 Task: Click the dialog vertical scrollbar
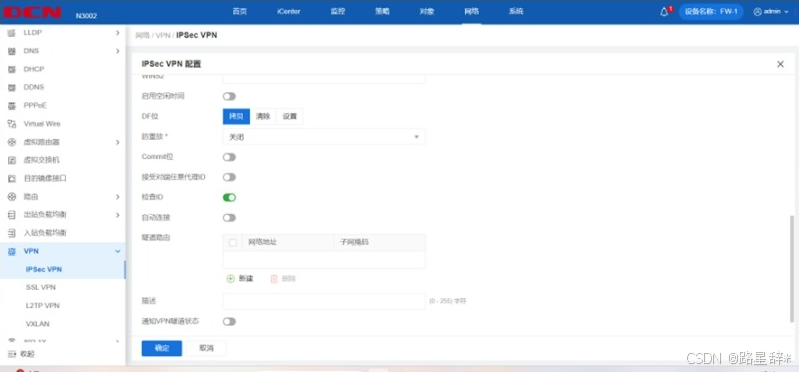pyautogui.click(x=791, y=268)
